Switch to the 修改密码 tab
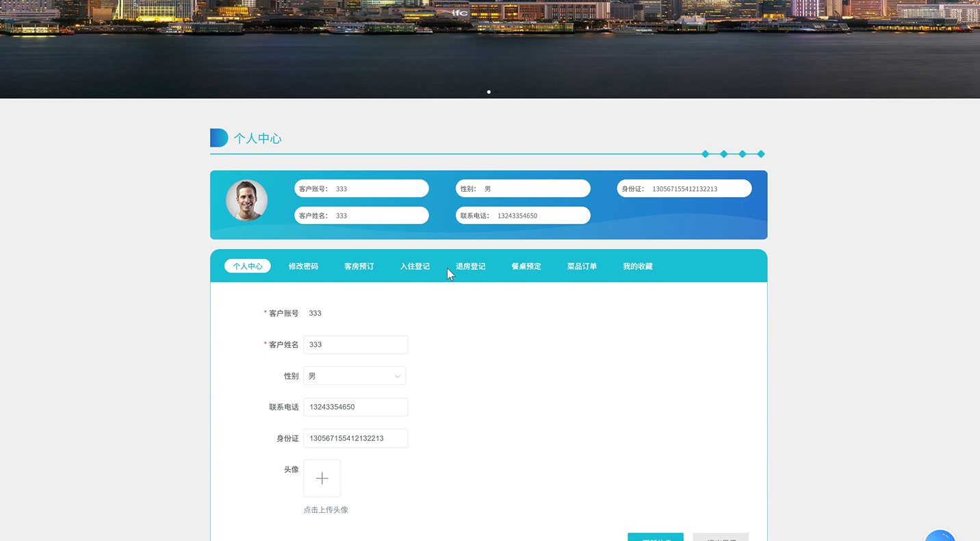The width and height of the screenshot is (980, 541). click(x=303, y=266)
